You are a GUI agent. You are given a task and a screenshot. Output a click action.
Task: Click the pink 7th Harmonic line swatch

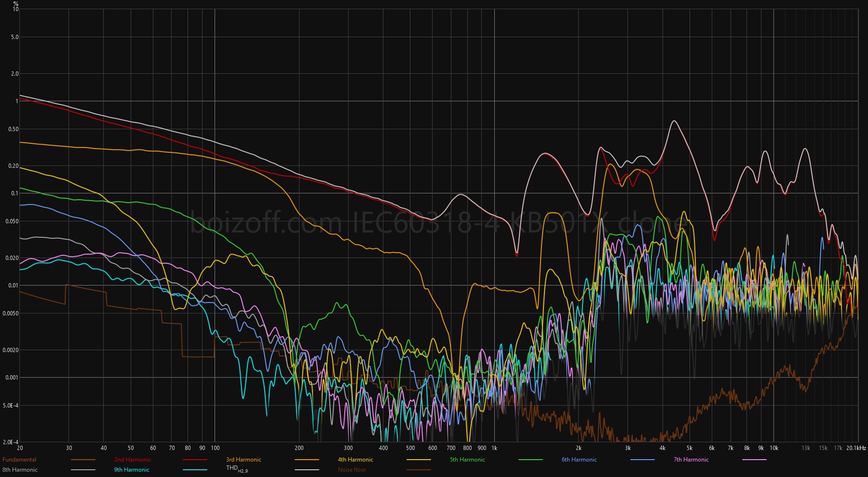(754, 460)
